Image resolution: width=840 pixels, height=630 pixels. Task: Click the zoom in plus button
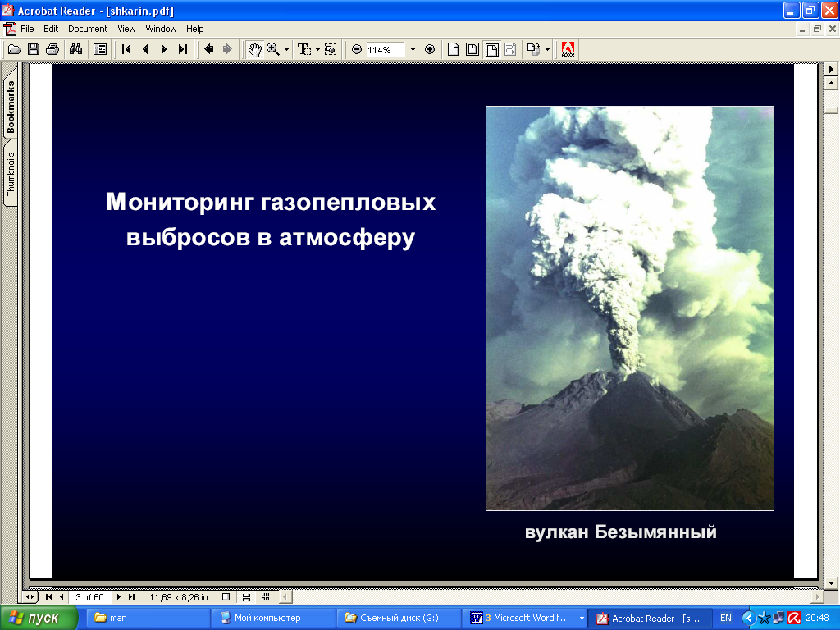tap(430, 50)
